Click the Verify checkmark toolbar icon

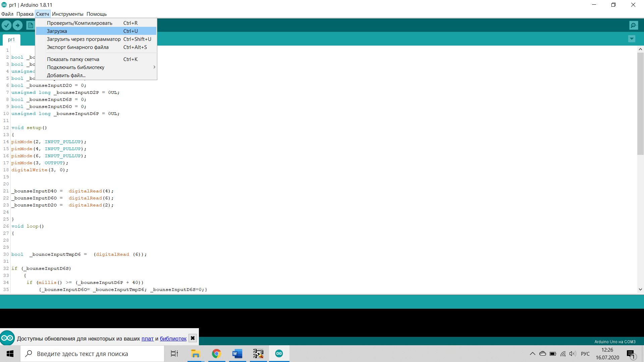(6, 25)
